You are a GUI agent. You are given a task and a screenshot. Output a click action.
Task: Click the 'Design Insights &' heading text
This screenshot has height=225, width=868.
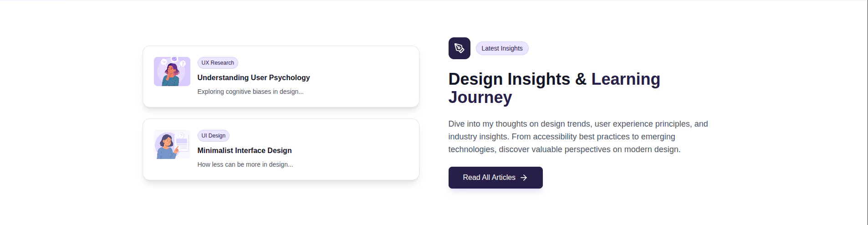(x=517, y=79)
